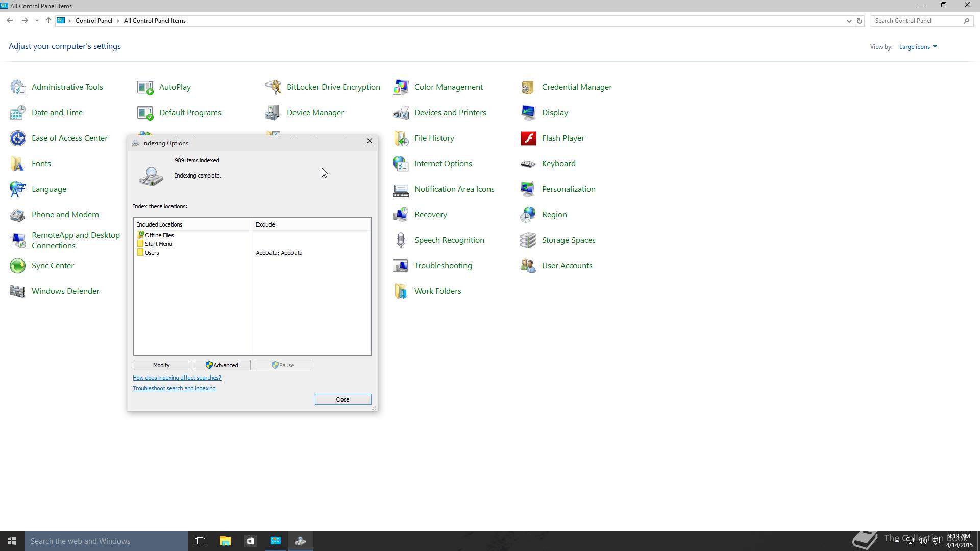
Task: Open Ease of Access Center icon
Action: [x=18, y=138]
